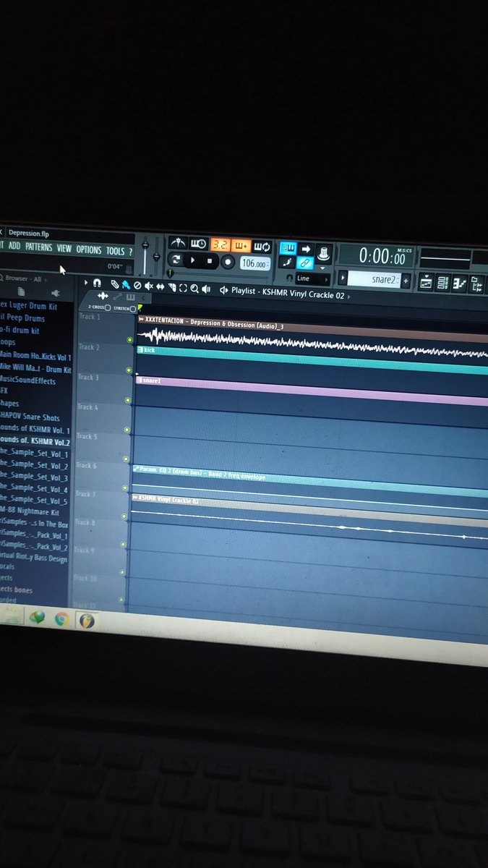The width and height of the screenshot is (488, 868).
Task: Expand Sounds of KSHMR Vol. 1 folder
Action: [34, 431]
